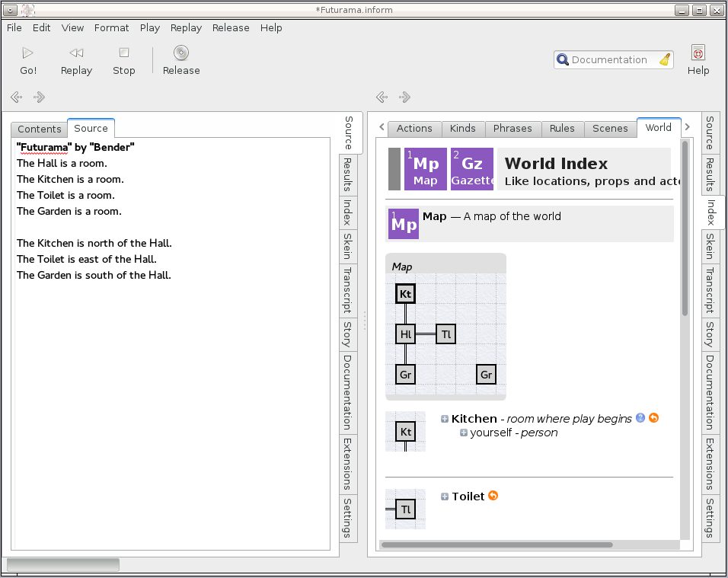Switch to the Kinds index tab
The width and height of the screenshot is (728, 578).
tap(463, 128)
